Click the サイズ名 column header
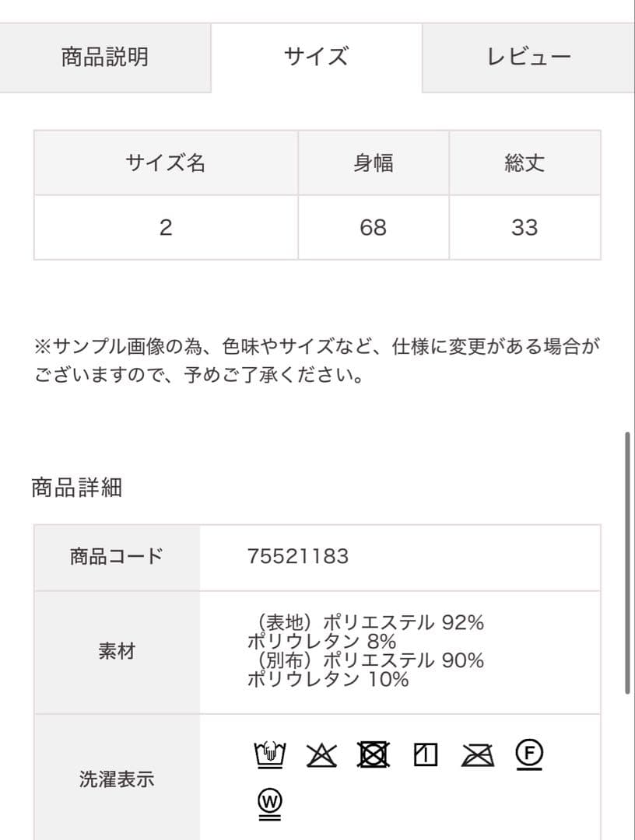 pos(164,163)
